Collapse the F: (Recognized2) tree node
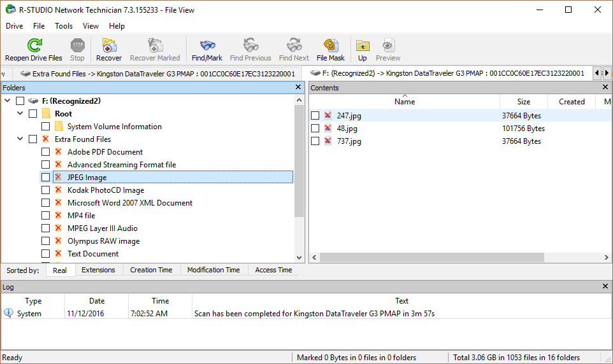This screenshot has width=613, height=364. (x=8, y=101)
